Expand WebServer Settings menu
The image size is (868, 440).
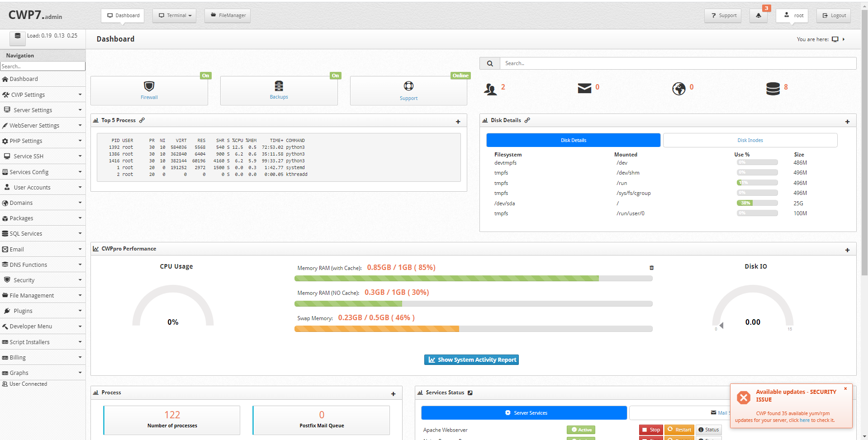(43, 125)
